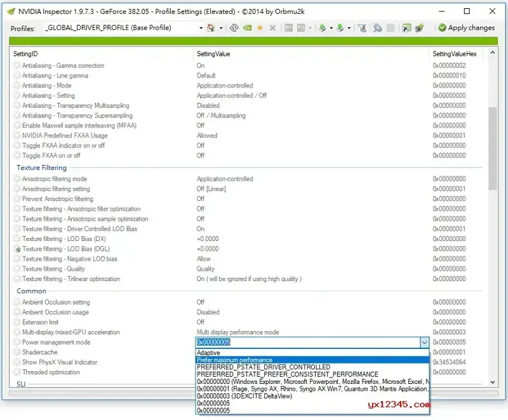Open the export options dropdown arrow
Screen dimensions: 508x420
[x=331, y=28]
